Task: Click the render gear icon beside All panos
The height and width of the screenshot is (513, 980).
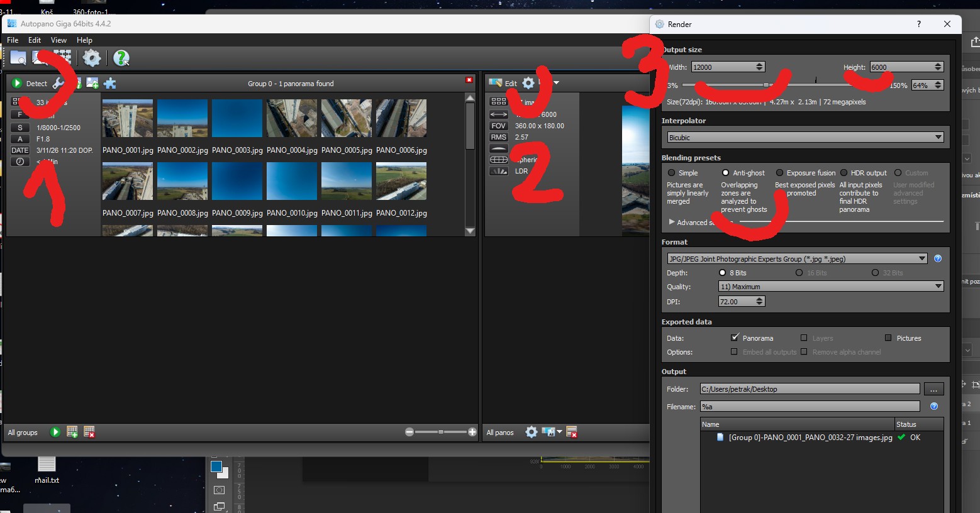Action: [532, 432]
